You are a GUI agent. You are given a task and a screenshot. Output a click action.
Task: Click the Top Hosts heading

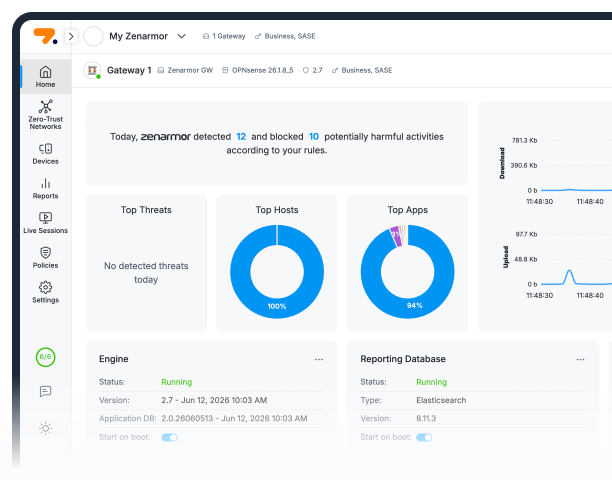277,210
